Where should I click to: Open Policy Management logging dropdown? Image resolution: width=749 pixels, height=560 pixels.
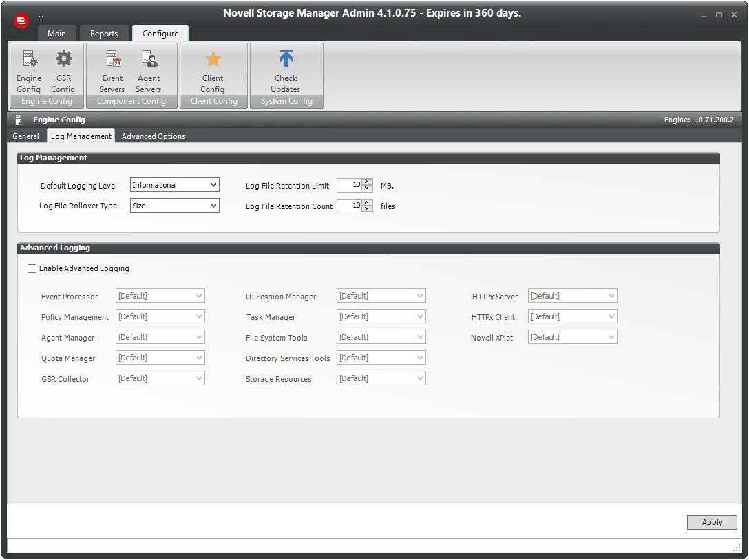pyautogui.click(x=160, y=316)
